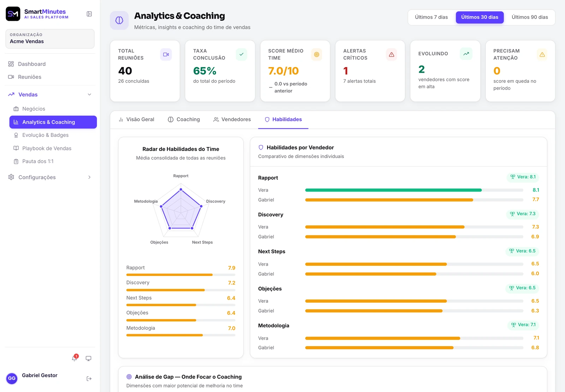Click the alert icon in Precisam Atenção card
The width and height of the screenshot is (565, 392).
point(542,55)
